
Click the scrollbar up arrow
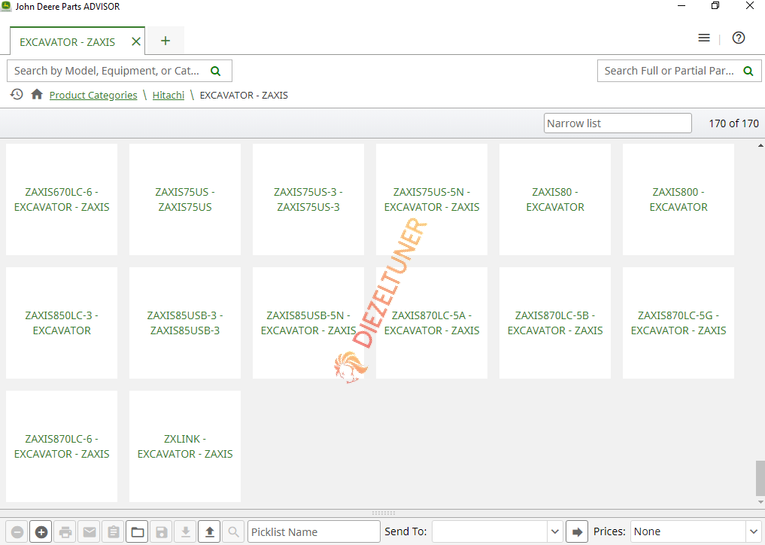760,145
